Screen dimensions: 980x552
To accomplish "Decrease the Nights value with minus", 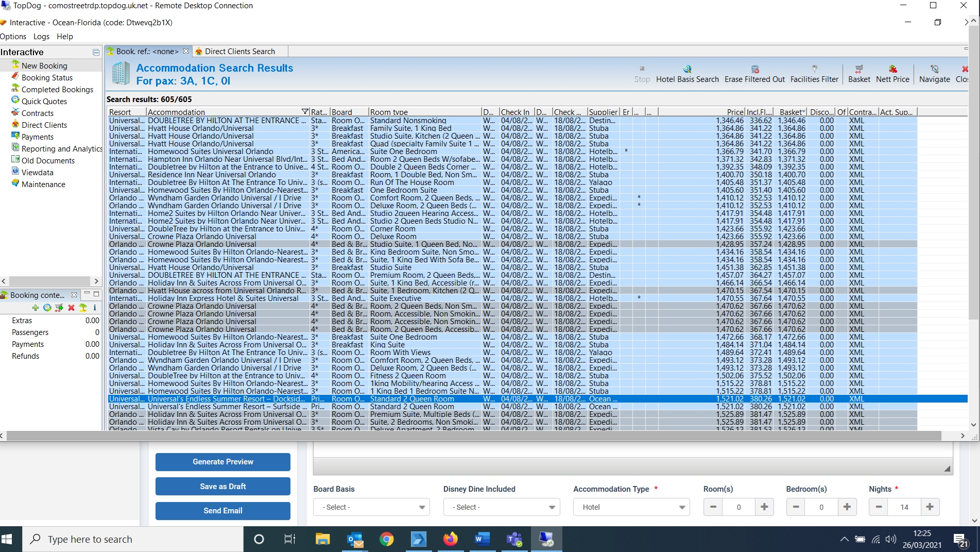I will pyautogui.click(x=879, y=507).
